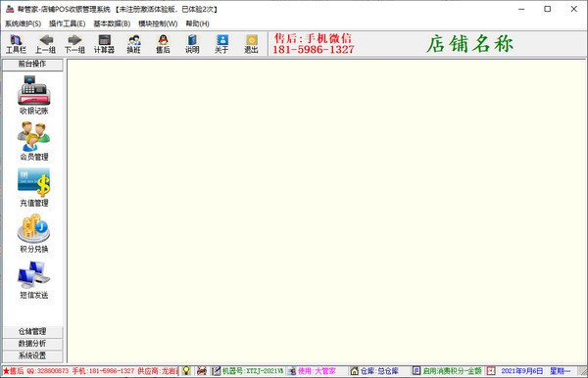
Task: Click the 售后:手机微信 phone number text
Action: pyautogui.click(x=314, y=44)
